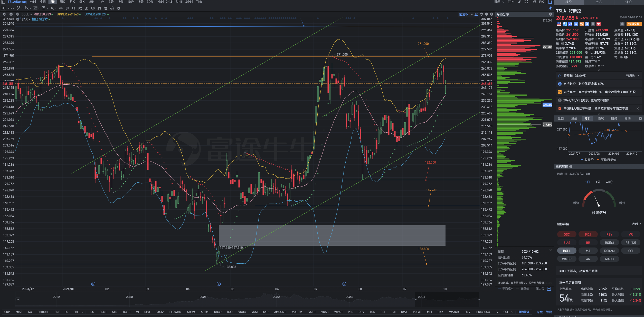Switch to 分时 intraday chart
The image size is (644, 317).
[x=33, y=2]
